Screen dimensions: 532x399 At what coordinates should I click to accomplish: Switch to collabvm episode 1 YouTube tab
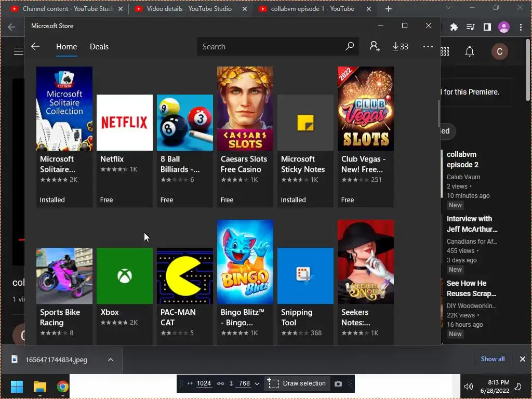pyautogui.click(x=312, y=9)
